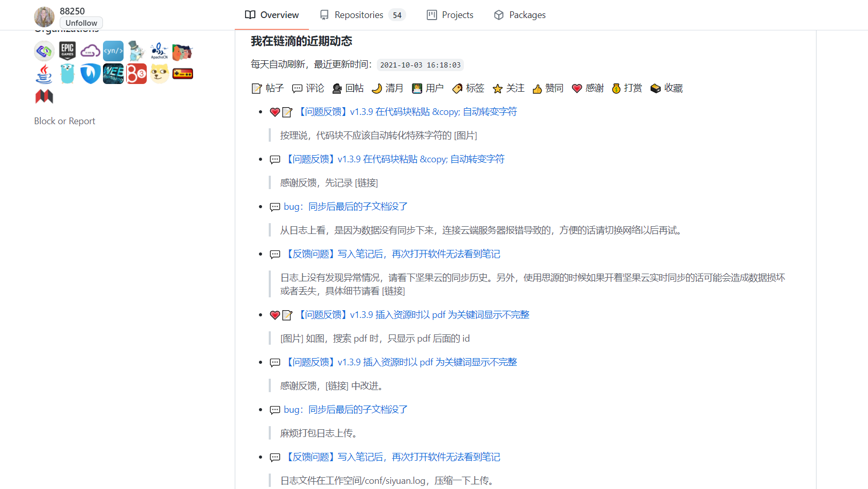Switch to the Repositories tab

pyautogui.click(x=359, y=15)
